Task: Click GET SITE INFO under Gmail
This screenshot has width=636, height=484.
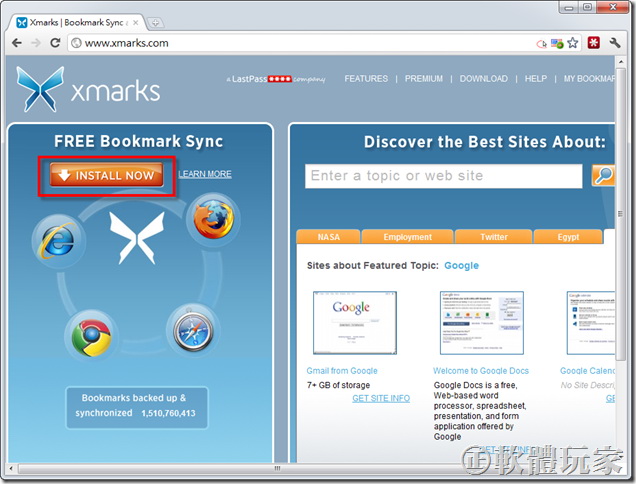Action: [381, 398]
